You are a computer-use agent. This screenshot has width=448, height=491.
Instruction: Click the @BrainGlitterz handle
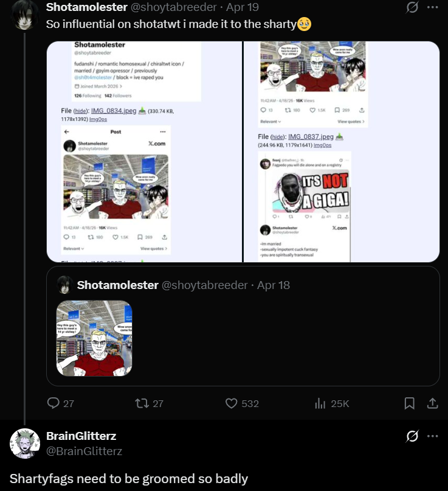84,451
